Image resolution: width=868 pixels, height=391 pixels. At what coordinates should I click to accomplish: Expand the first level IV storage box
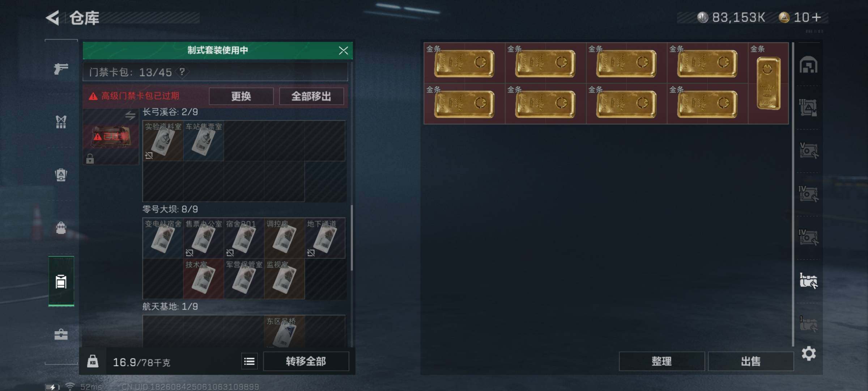[x=809, y=194]
